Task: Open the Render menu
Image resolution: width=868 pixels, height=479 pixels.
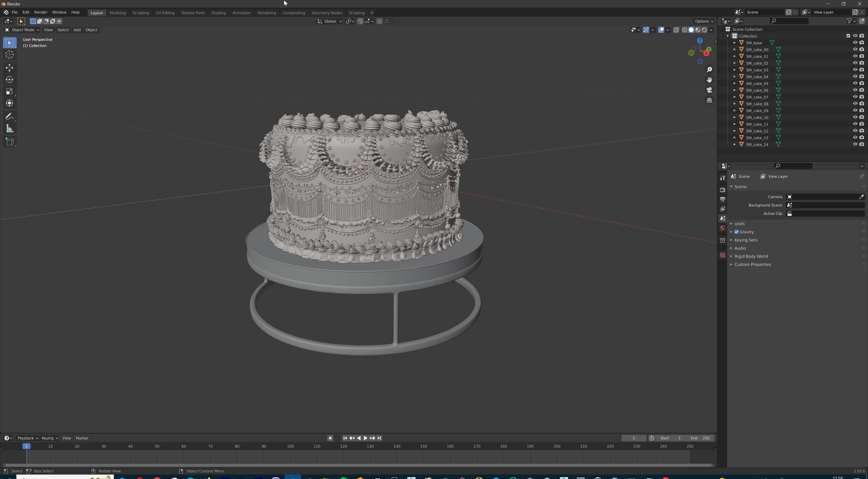Action: (41, 12)
